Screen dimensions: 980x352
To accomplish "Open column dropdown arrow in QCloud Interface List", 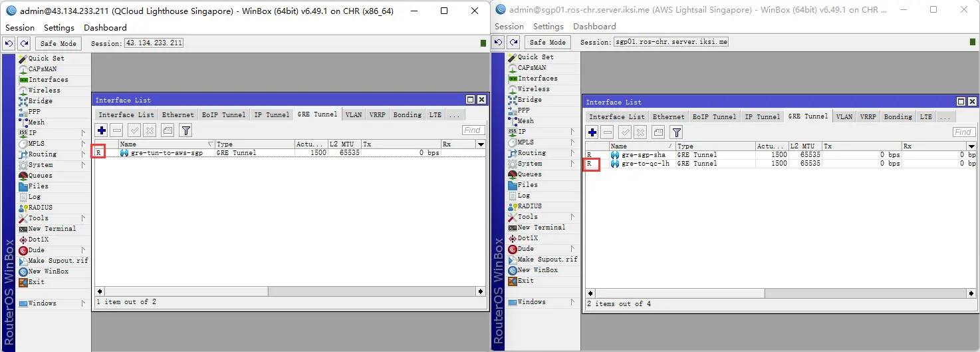I will (x=481, y=144).
